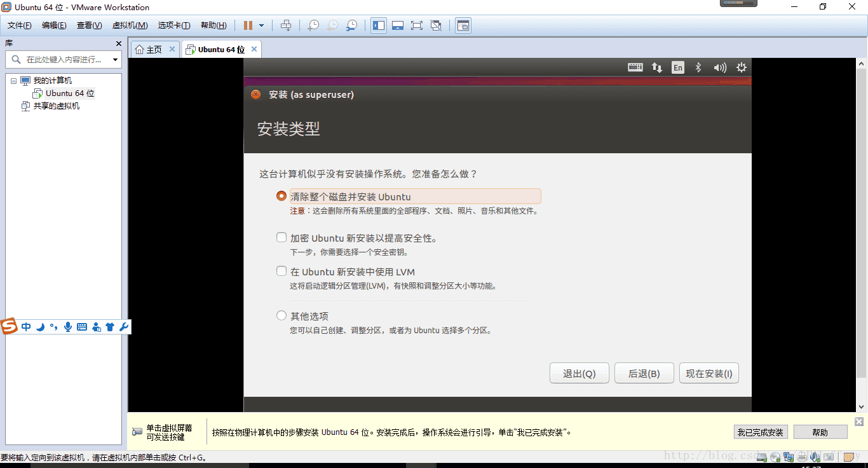This screenshot has height=468, width=868.
Task: Toggle the Sogou half/full-width moon icon
Action: pyautogui.click(x=40, y=327)
